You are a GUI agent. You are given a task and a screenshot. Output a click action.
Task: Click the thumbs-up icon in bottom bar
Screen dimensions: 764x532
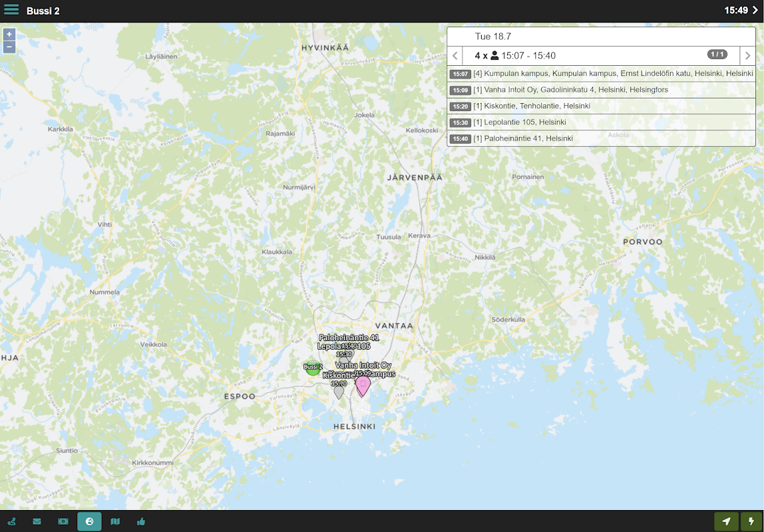tap(141, 522)
